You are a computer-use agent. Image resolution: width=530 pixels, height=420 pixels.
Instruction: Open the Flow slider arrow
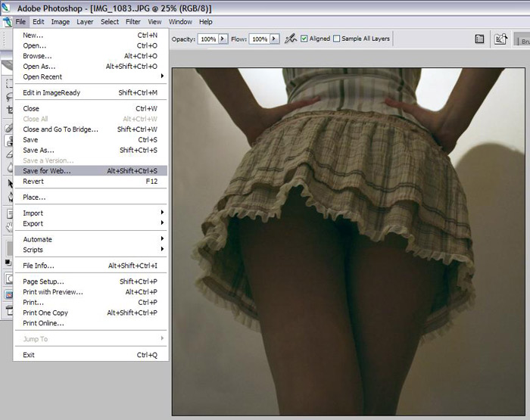point(274,39)
